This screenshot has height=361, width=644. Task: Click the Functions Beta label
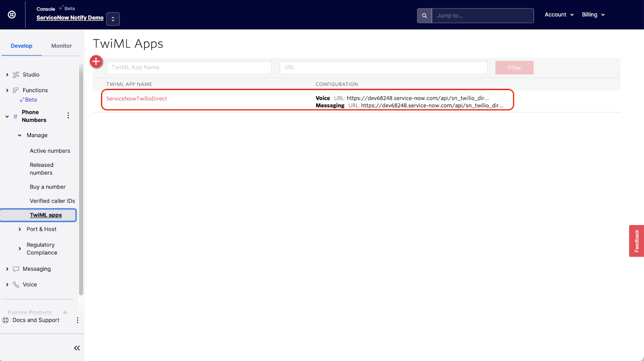tap(29, 100)
